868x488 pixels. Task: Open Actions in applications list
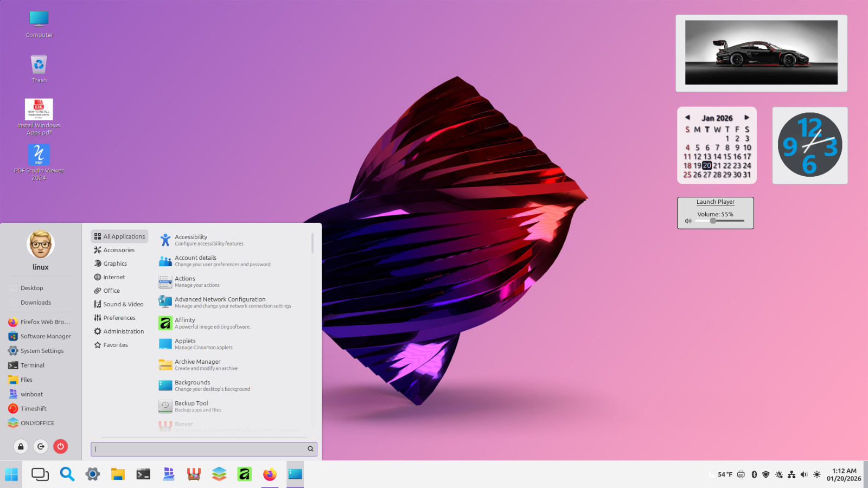233,281
